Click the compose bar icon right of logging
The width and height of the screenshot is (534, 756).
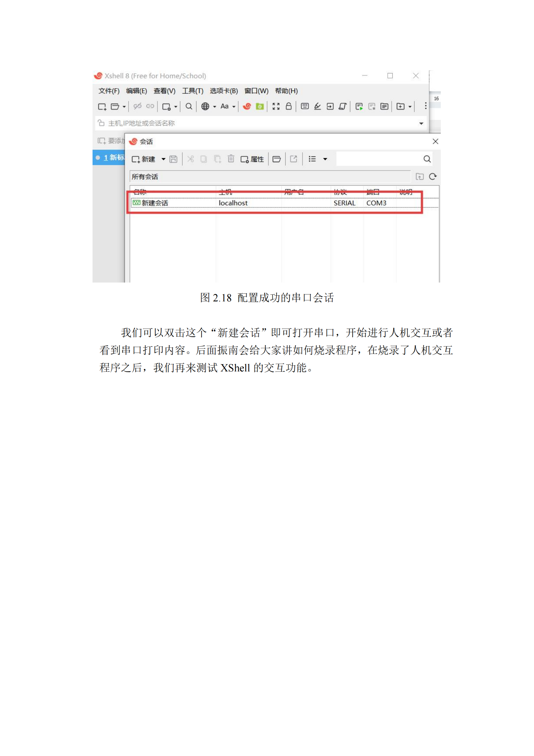(372, 107)
